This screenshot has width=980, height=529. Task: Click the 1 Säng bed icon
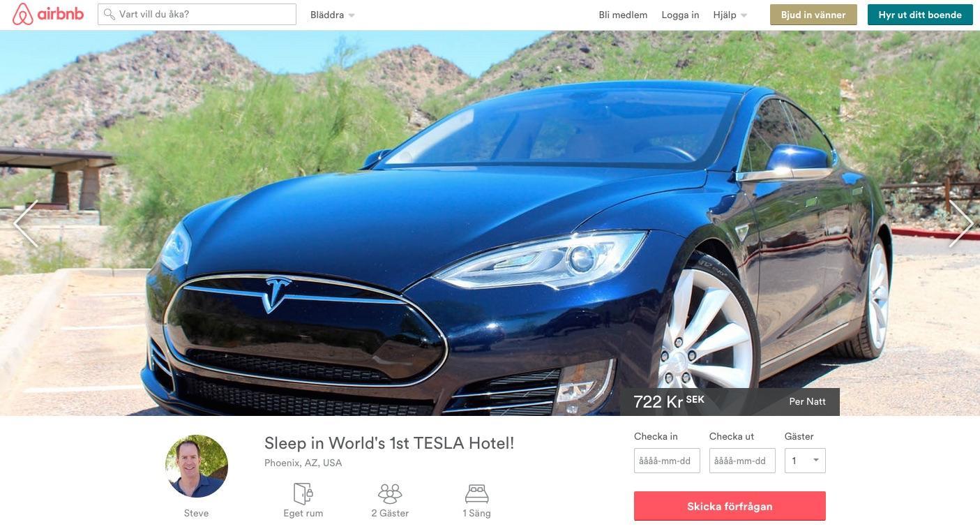point(476,494)
